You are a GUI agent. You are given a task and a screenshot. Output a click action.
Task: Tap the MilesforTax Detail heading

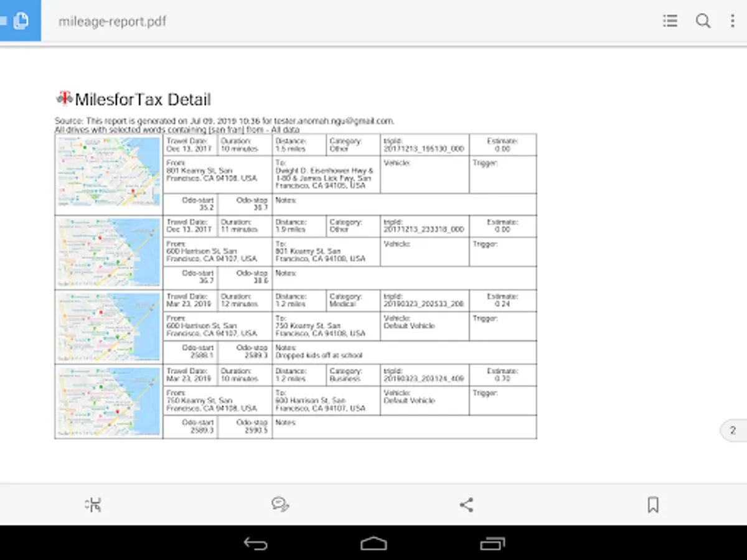click(x=143, y=100)
